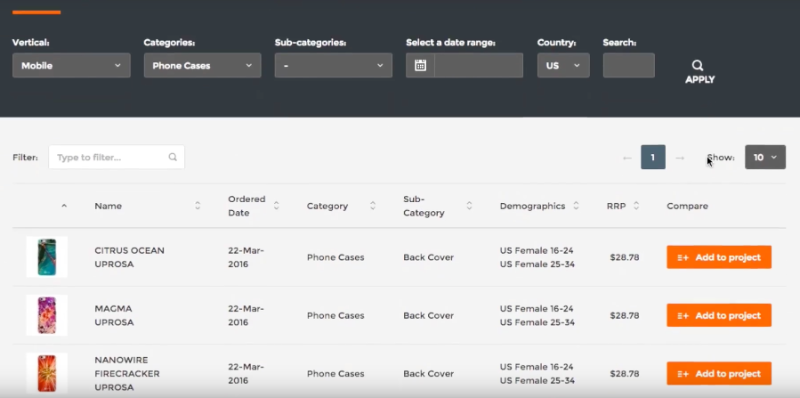This screenshot has width=800, height=398.
Task: Go to next page arrow
Action: 680,158
